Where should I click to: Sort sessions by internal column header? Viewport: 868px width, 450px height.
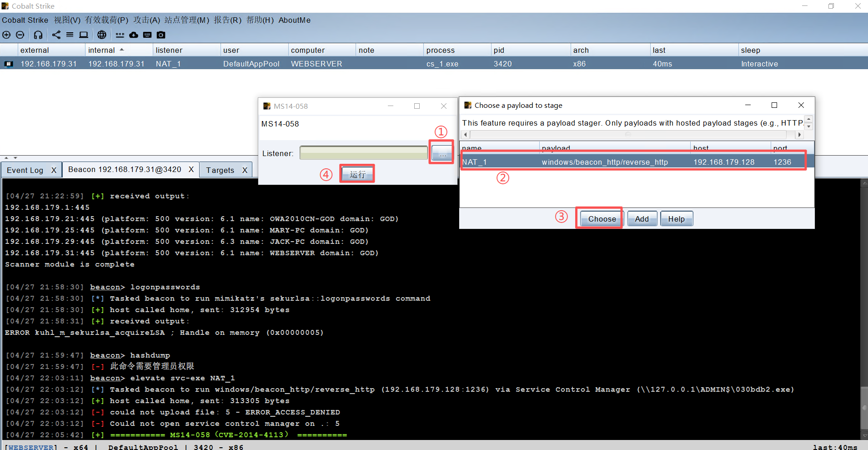click(x=119, y=50)
